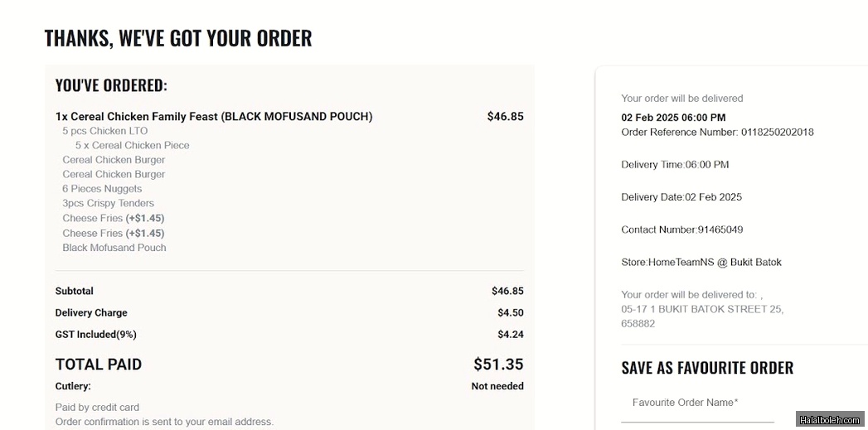The image size is (868, 430).
Task: Click the "Paid by credit card" text
Action: 97,408
